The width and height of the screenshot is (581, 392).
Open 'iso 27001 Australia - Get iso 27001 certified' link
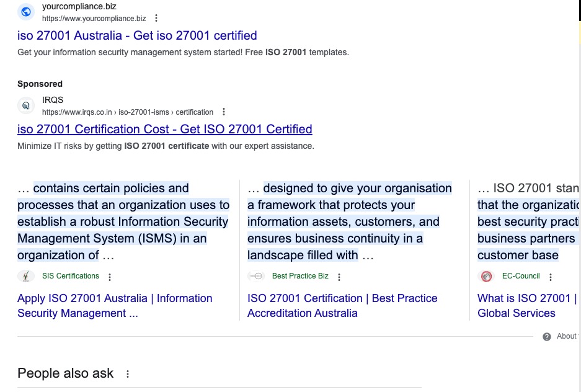click(137, 35)
